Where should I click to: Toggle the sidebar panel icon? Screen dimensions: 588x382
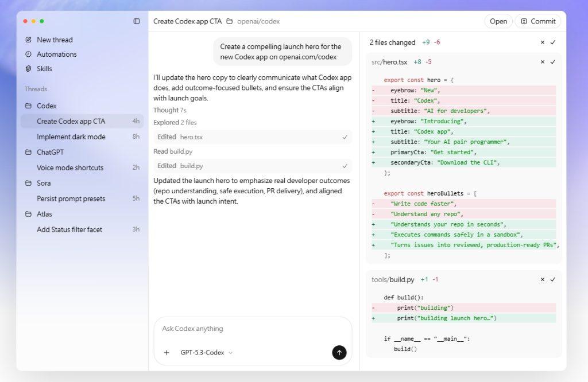click(137, 21)
